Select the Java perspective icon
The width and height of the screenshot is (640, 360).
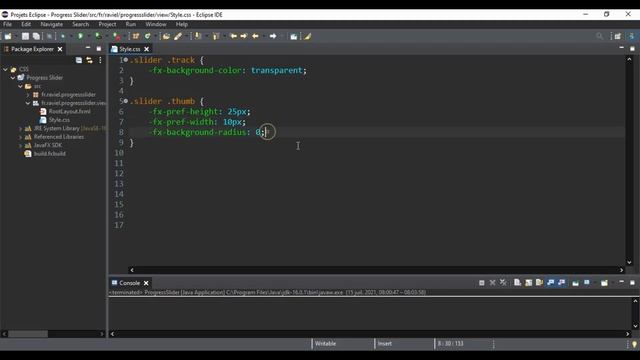click(x=631, y=36)
